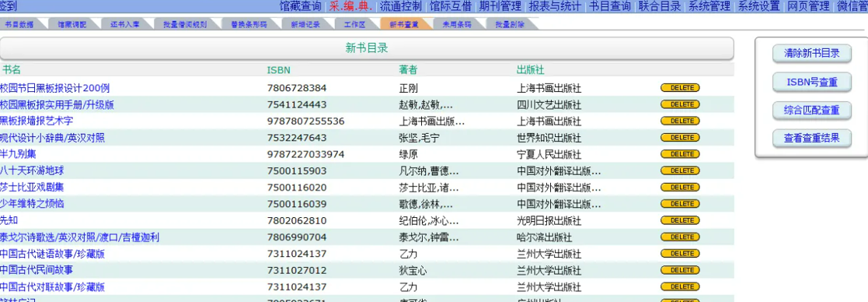The image size is (868, 302).
Task: Open book link 莎士比亚戏剧集
Action: tap(32, 188)
